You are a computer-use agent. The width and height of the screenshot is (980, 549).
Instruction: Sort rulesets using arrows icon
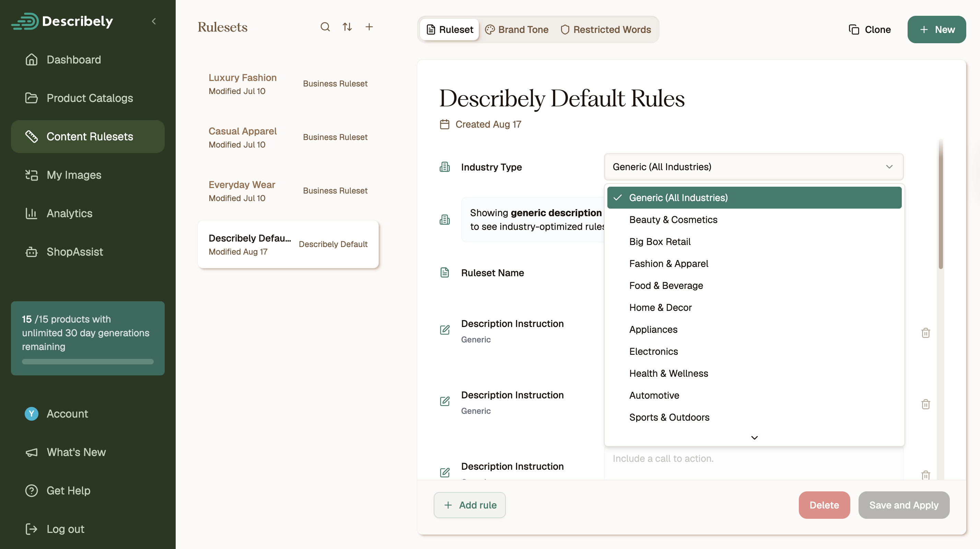pyautogui.click(x=347, y=27)
